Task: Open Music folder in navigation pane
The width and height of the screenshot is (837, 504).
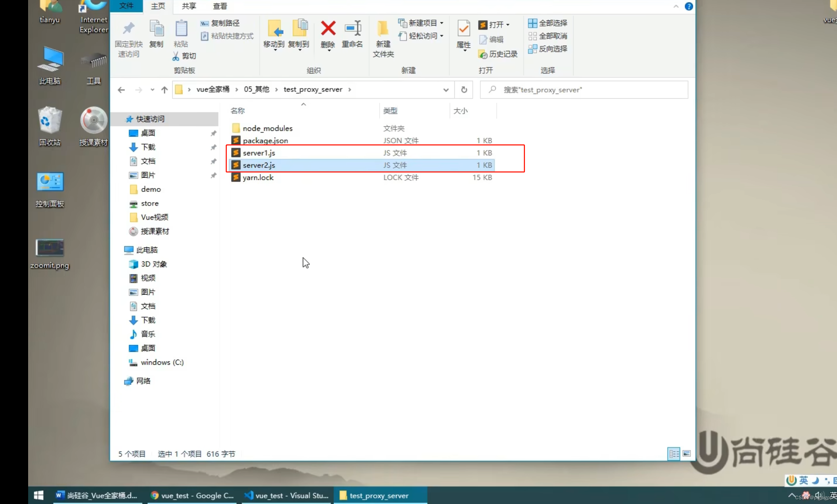Action: pyautogui.click(x=148, y=334)
